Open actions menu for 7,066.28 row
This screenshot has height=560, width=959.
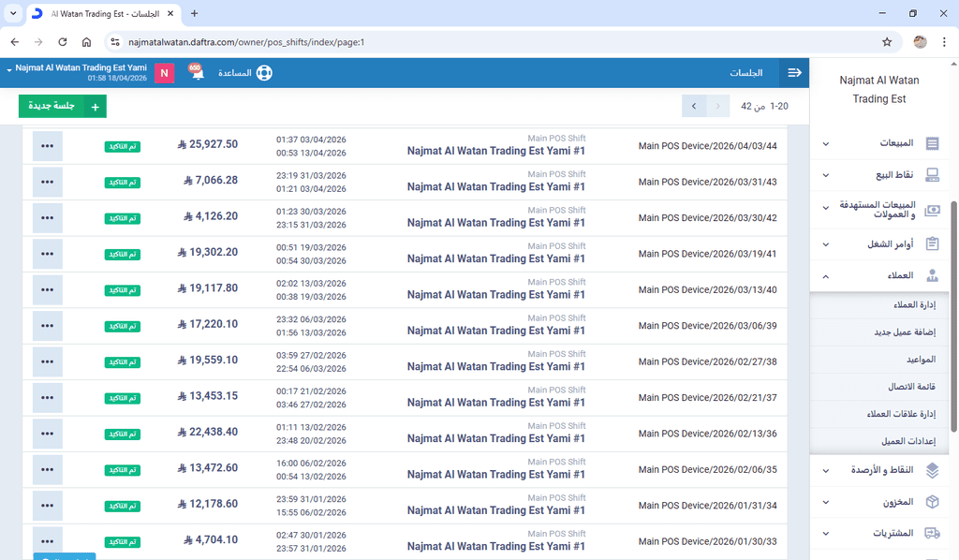click(47, 182)
